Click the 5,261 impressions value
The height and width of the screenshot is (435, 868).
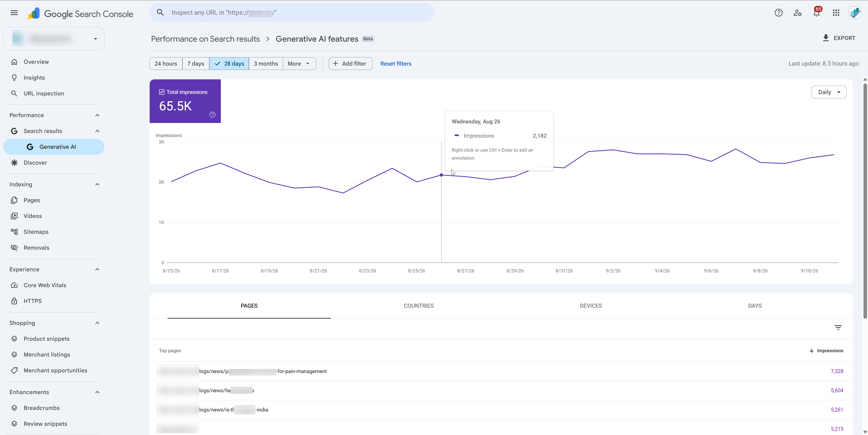(x=837, y=410)
